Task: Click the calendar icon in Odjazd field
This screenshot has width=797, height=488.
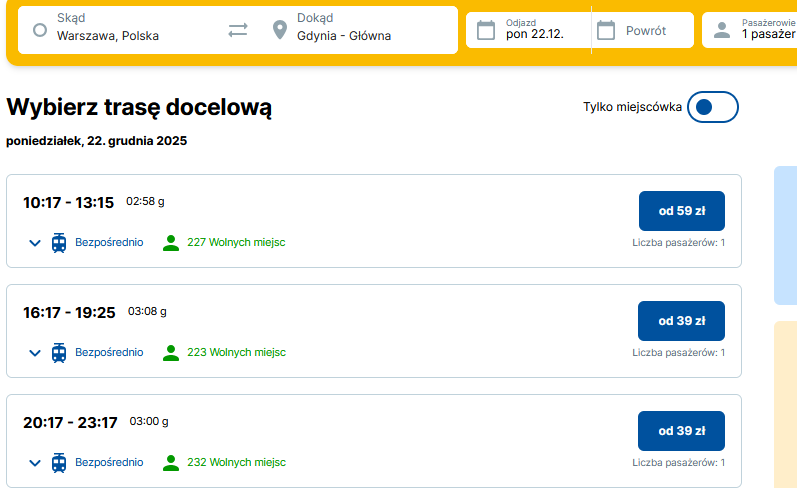Action: click(486, 30)
